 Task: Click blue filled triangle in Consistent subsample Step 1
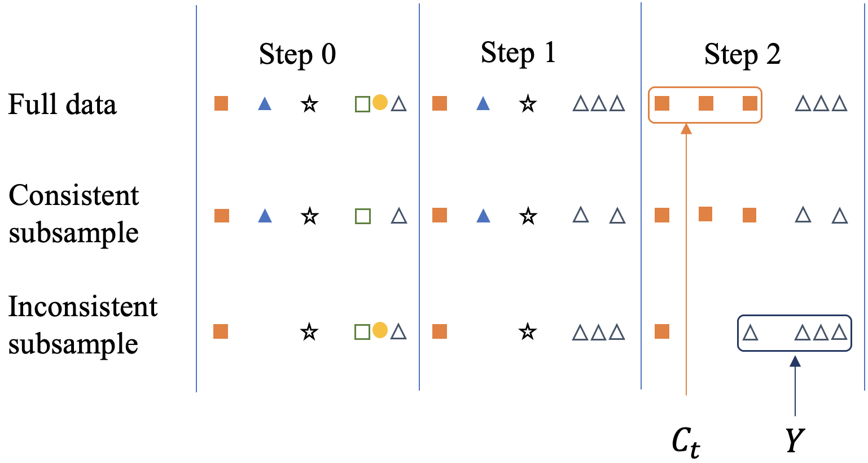[x=483, y=216]
